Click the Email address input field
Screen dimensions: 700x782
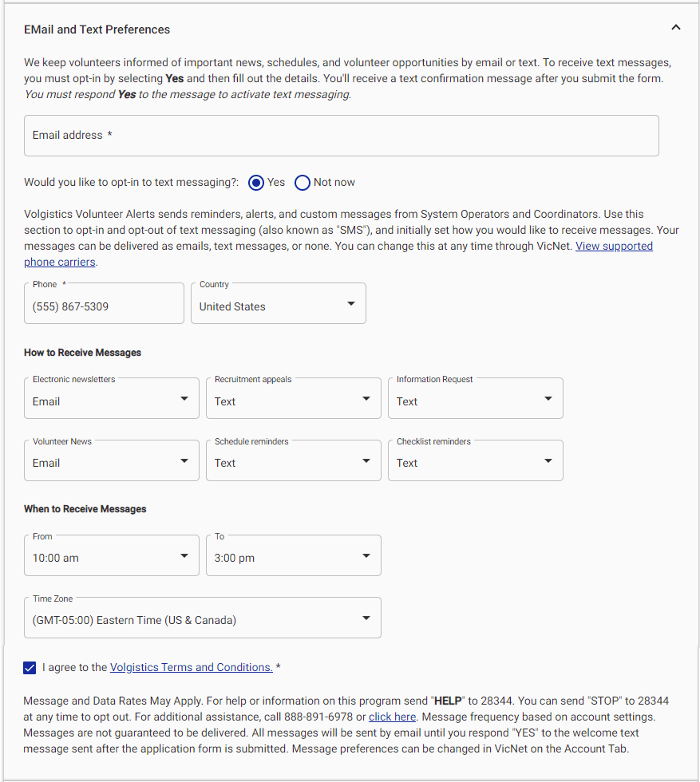click(x=341, y=136)
